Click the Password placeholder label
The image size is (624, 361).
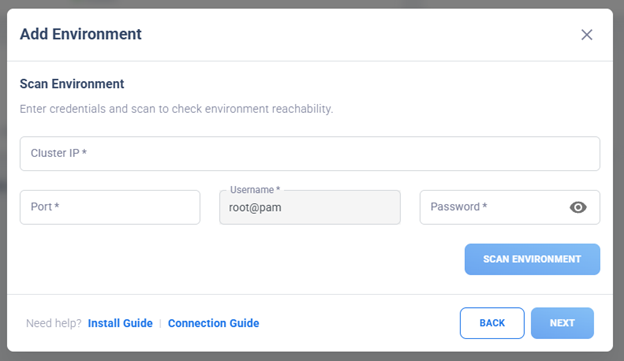[459, 207]
